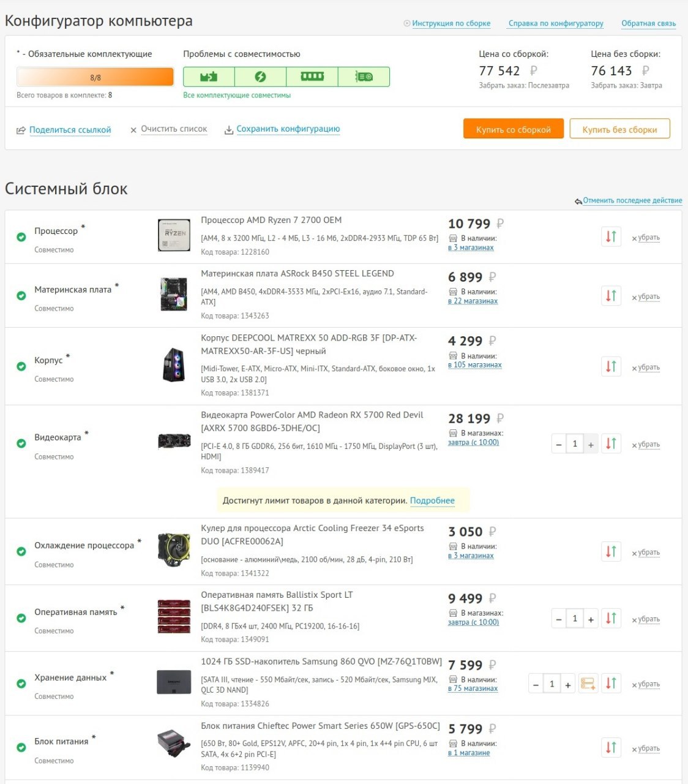Click swap icon for Samsung 860 QVO SSD

611,683
